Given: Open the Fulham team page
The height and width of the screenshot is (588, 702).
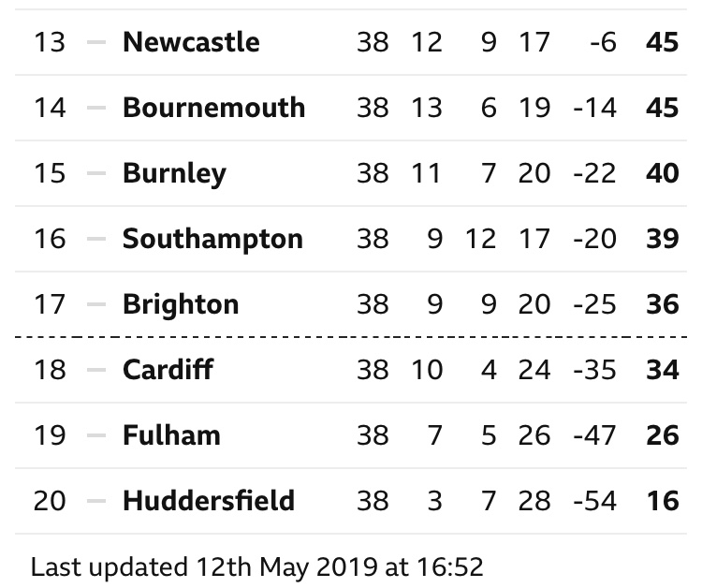Looking at the screenshot, I should point(171,435).
